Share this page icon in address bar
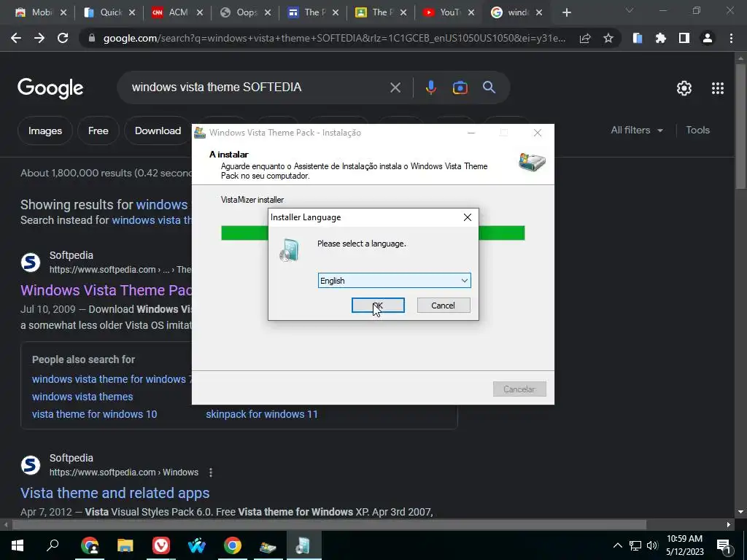 click(x=585, y=38)
